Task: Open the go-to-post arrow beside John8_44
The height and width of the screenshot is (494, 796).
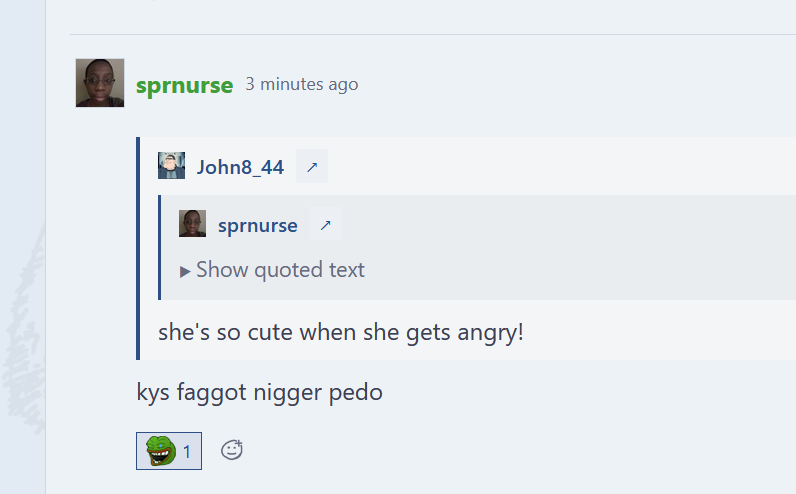Action: click(312, 167)
